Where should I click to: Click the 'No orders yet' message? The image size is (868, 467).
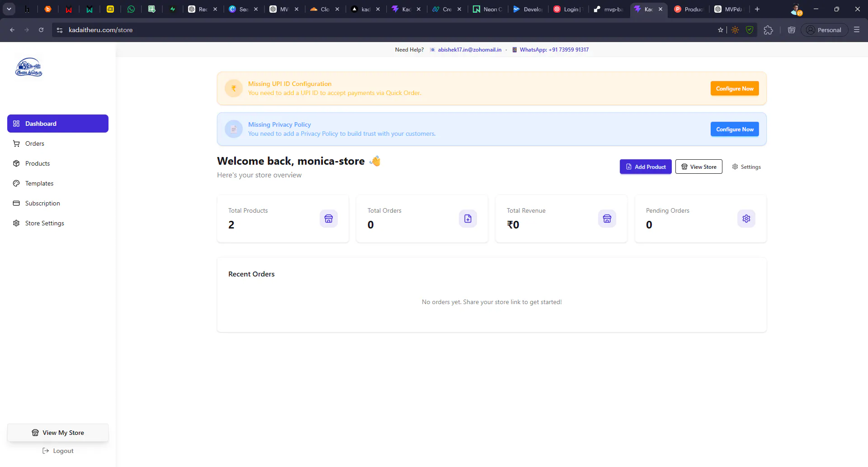tap(492, 302)
